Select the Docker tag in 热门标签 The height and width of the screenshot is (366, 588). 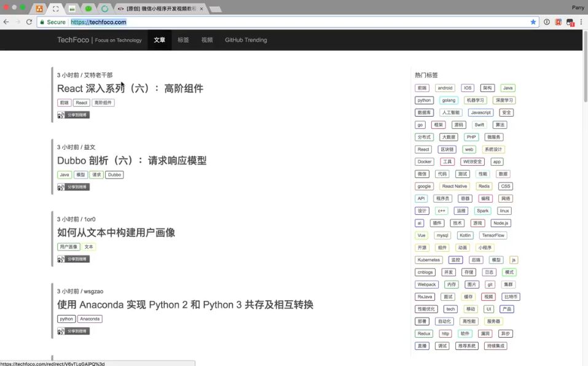[425, 162]
